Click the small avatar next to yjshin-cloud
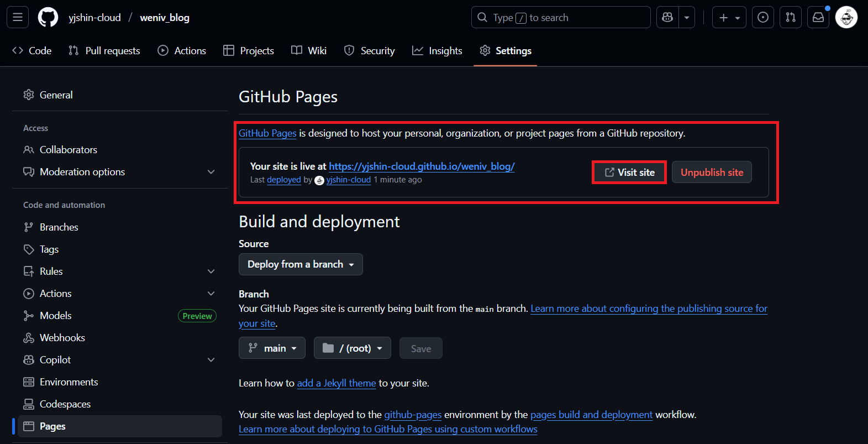 tap(319, 180)
